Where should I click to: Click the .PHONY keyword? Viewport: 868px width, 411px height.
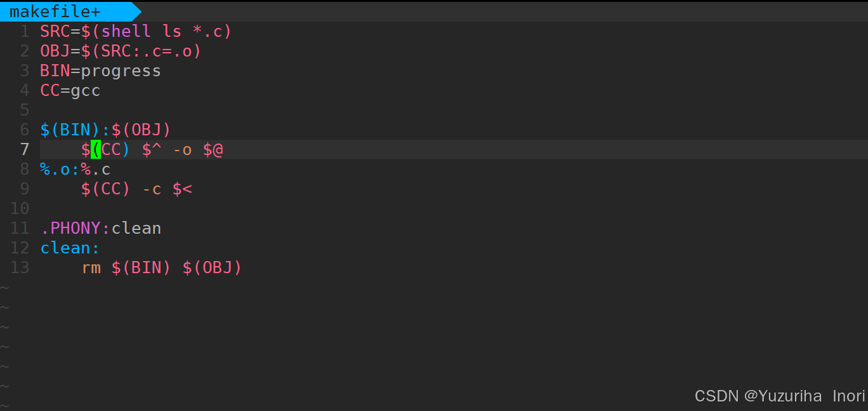70,228
